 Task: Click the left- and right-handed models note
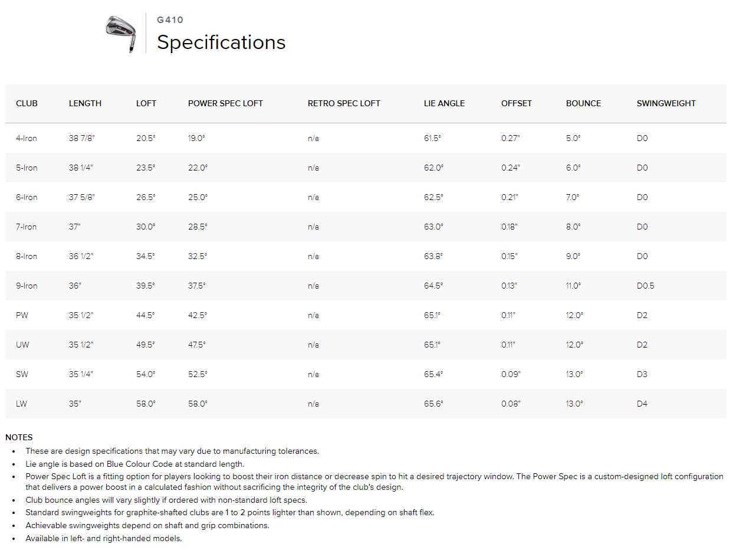pyautogui.click(x=104, y=539)
